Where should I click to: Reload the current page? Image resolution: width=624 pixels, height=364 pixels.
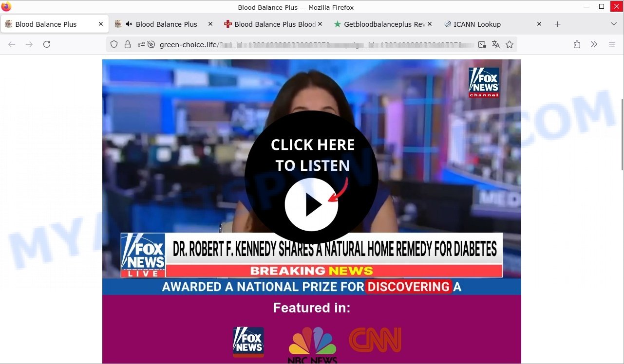coord(47,44)
